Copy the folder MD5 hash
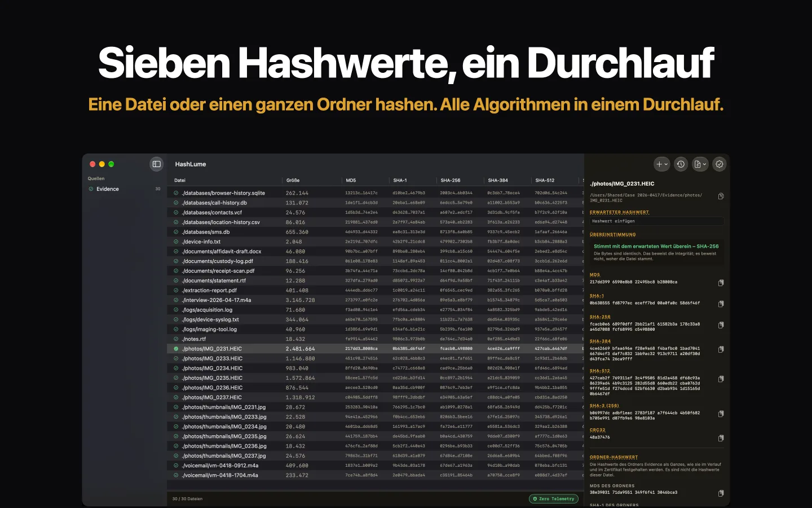This screenshot has height=508, width=812. 721,493
